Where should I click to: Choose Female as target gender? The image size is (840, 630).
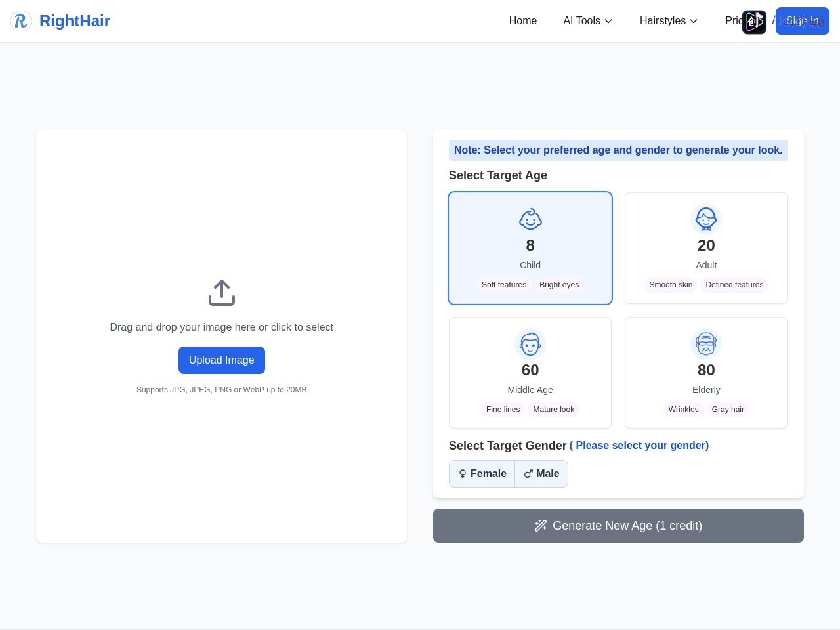[482, 474]
